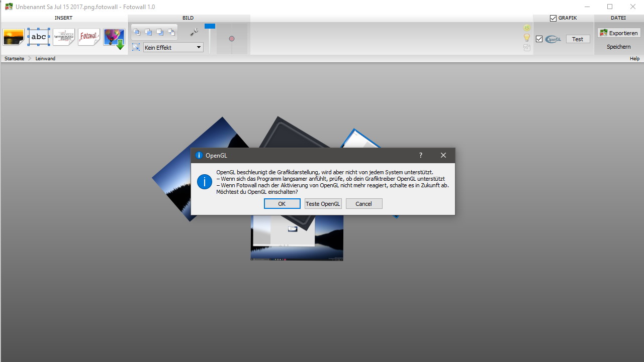Viewport: 644px width, 362px height.
Task: Lower the picture one level
Action: 160,32
